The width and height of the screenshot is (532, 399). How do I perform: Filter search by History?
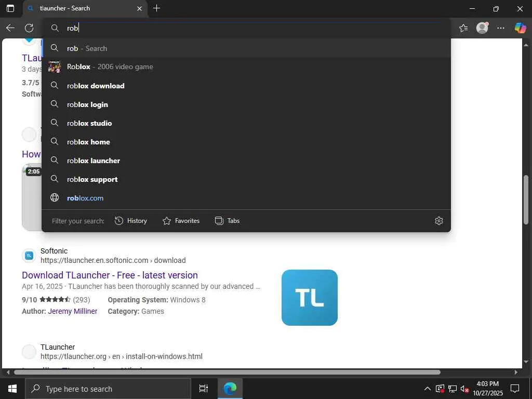[x=131, y=221]
